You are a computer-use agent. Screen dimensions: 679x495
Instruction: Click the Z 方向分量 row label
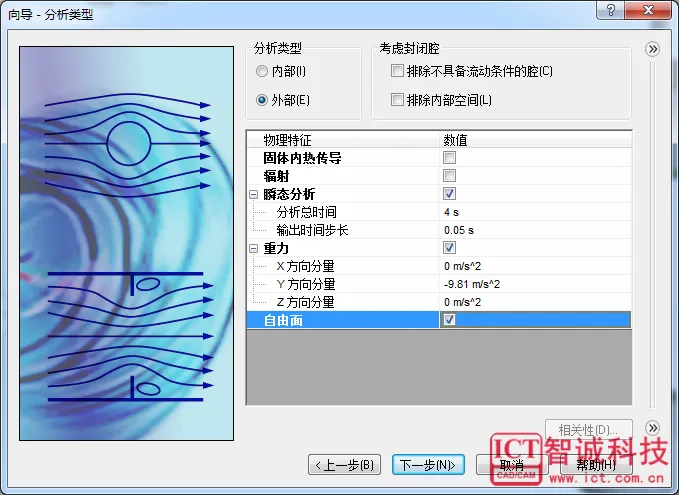coord(305,302)
